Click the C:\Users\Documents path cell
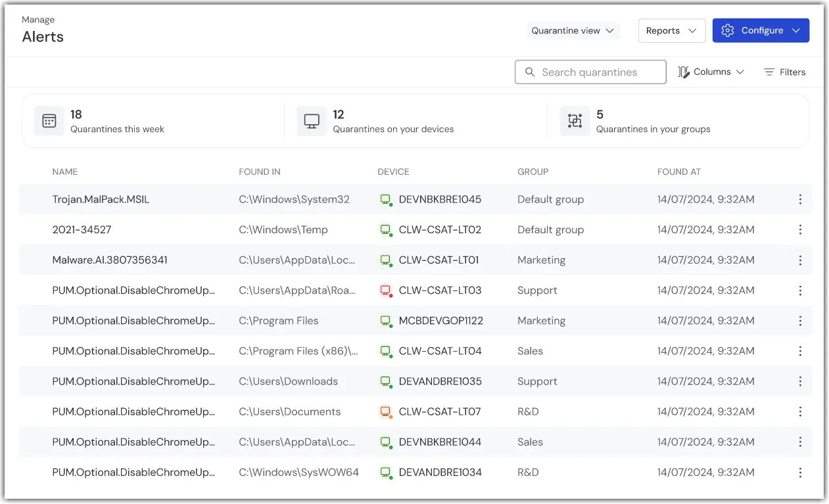The width and height of the screenshot is (829, 504). click(289, 411)
